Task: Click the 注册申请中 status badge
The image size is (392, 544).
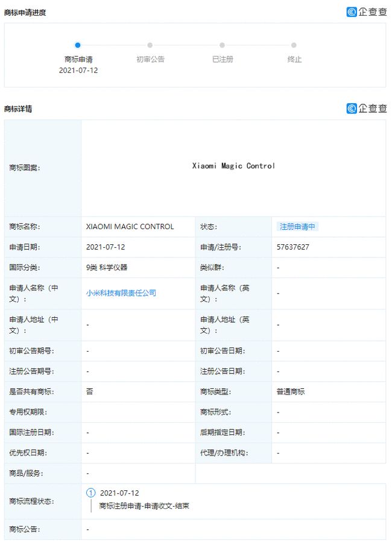Action: point(297,227)
